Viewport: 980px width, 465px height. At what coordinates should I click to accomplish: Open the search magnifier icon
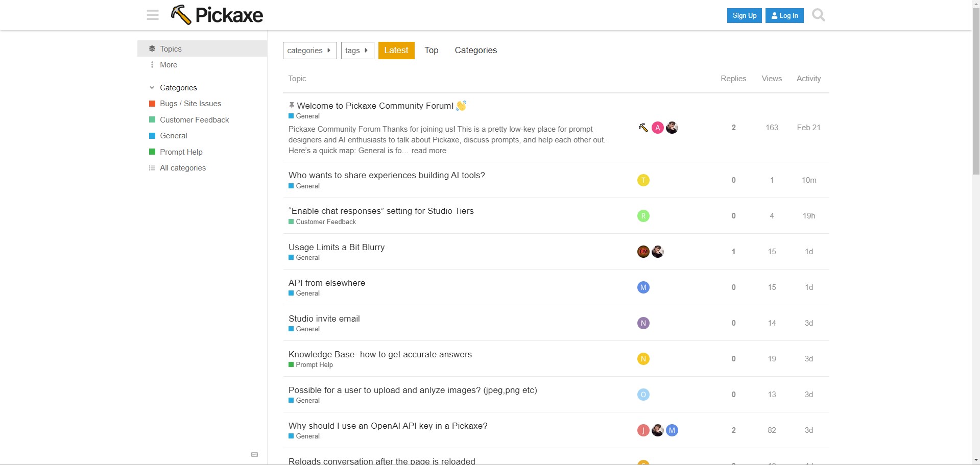coord(818,15)
